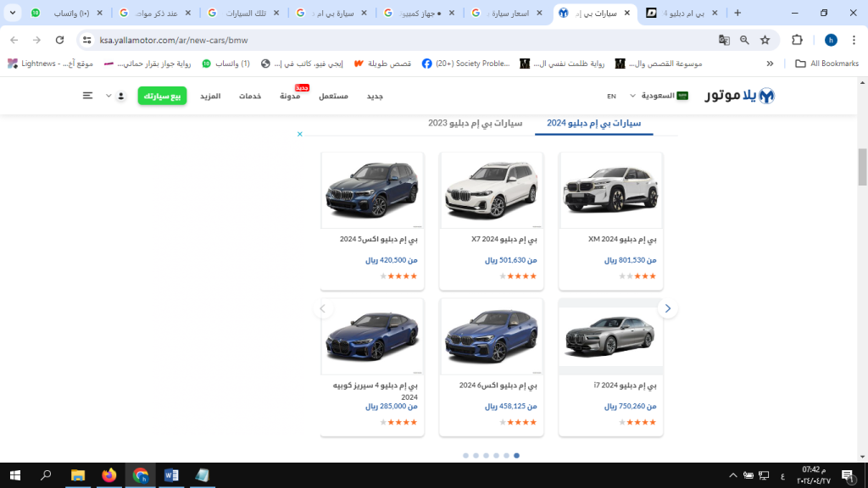Click the white BMW X7 thumbnail
The image size is (868, 488).
click(491, 191)
